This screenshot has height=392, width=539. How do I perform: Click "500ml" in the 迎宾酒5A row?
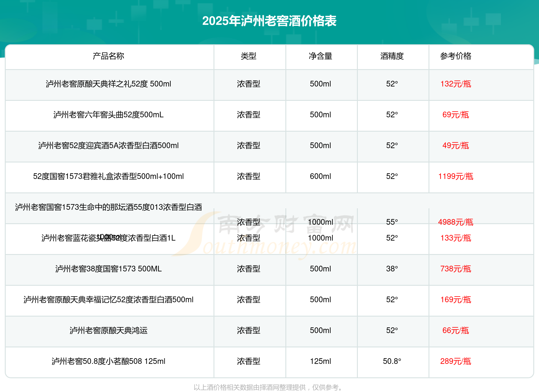[320, 145]
